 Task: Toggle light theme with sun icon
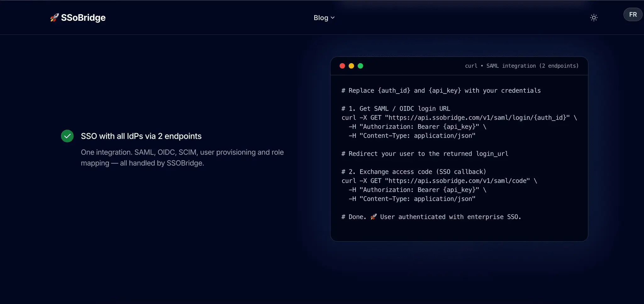coord(594,18)
